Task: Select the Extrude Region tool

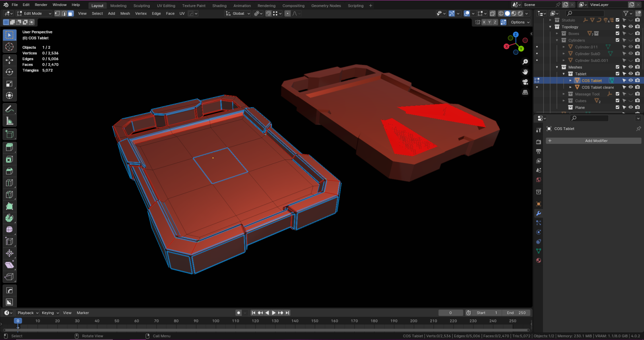Action: click(9, 147)
